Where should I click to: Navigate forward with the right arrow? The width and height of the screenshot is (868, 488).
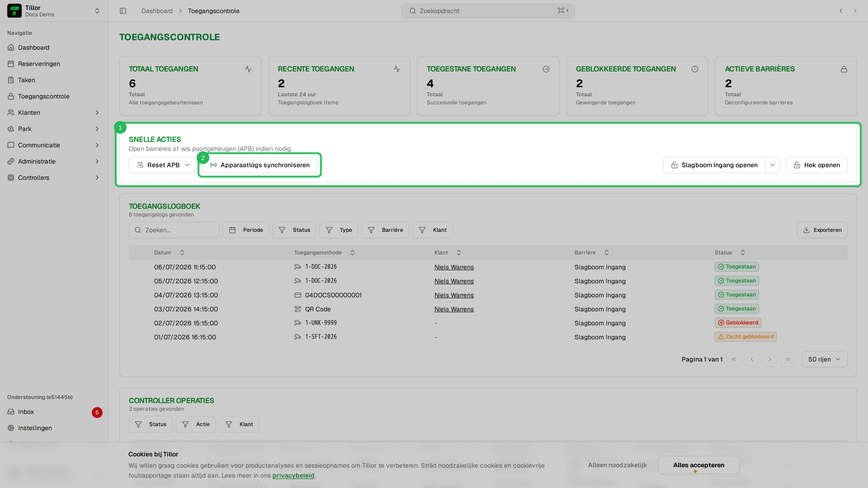point(855,11)
